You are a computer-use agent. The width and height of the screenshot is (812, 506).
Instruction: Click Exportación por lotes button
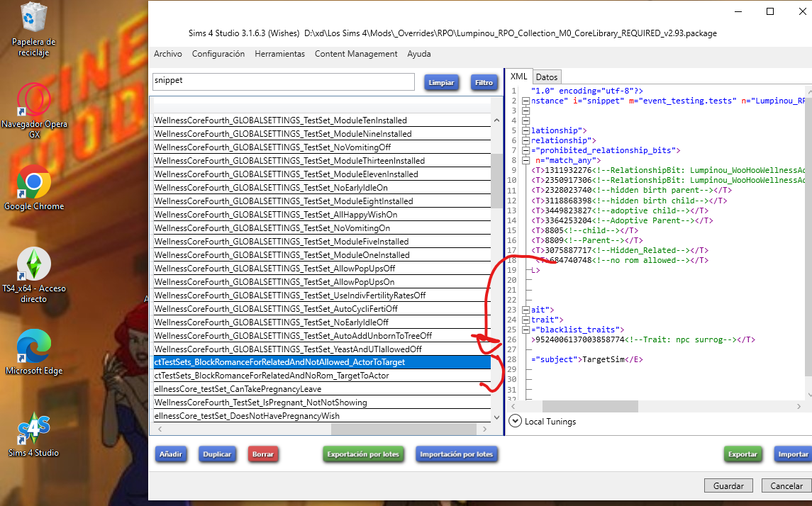tap(363, 454)
